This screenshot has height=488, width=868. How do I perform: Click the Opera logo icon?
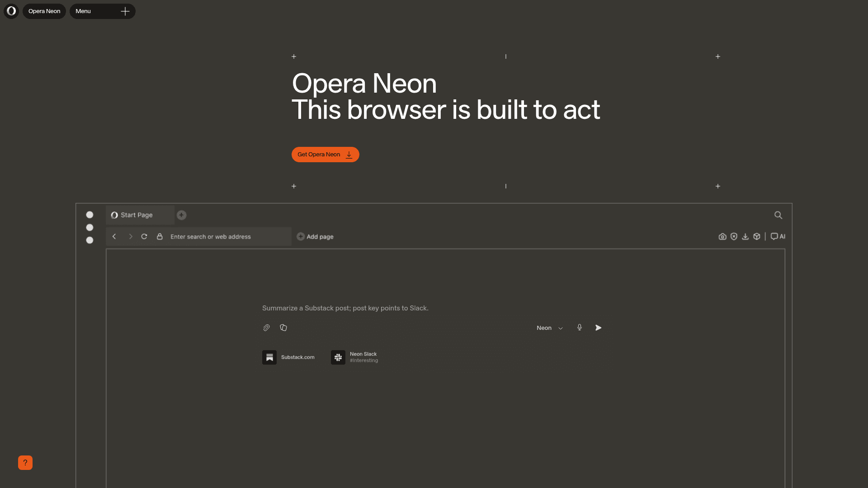[11, 11]
